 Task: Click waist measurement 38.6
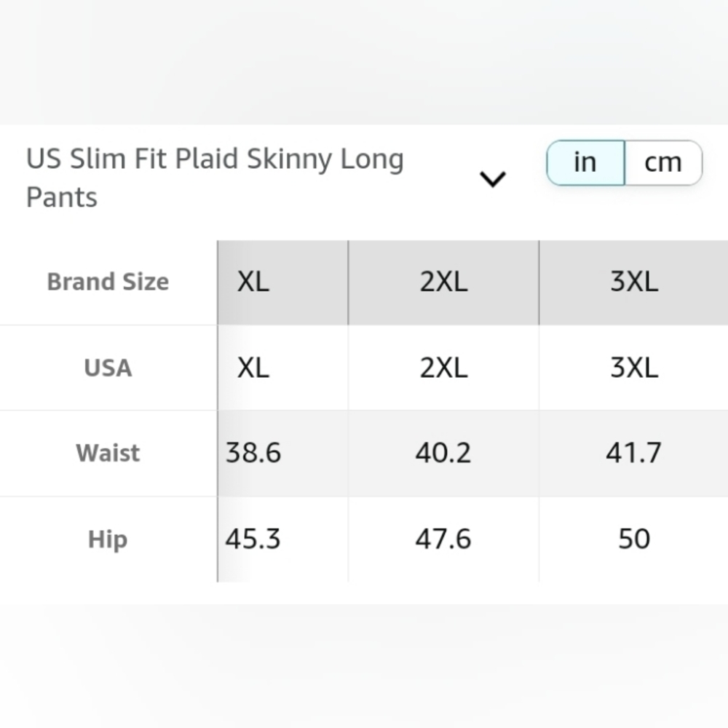pos(253,453)
